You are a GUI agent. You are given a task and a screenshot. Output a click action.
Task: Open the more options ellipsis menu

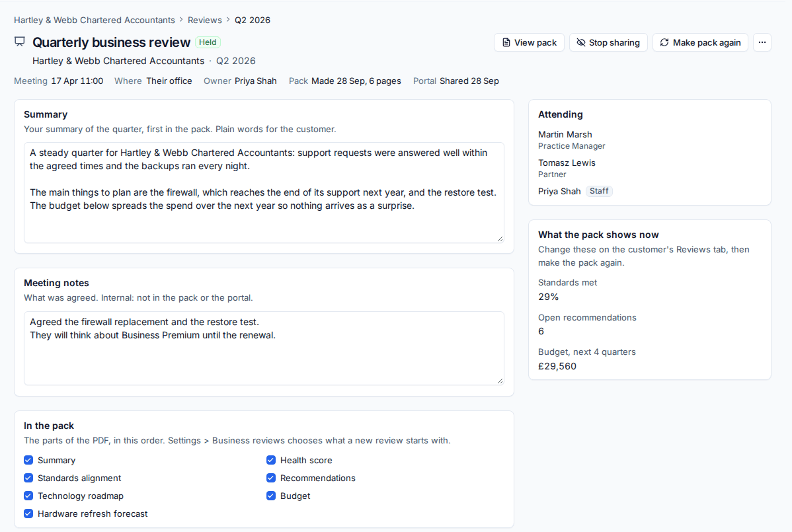click(x=762, y=42)
